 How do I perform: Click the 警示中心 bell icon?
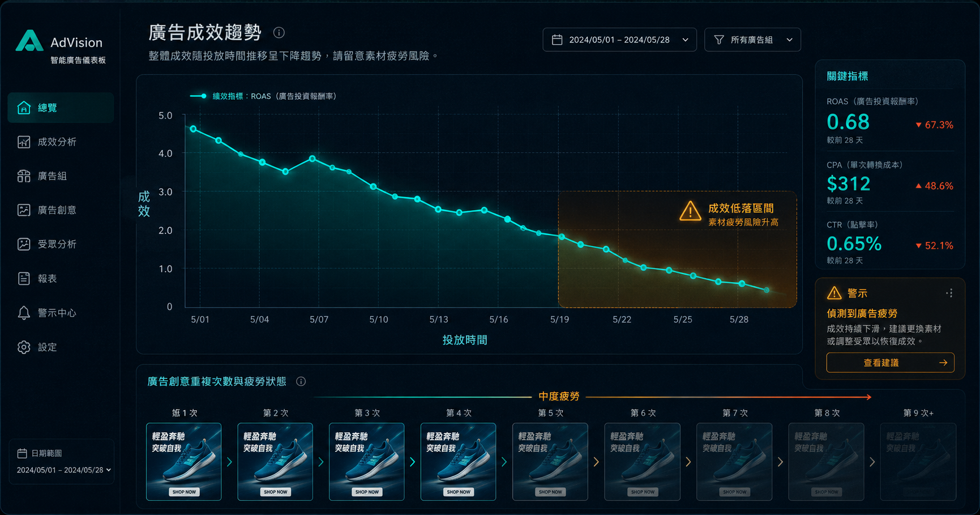point(24,313)
